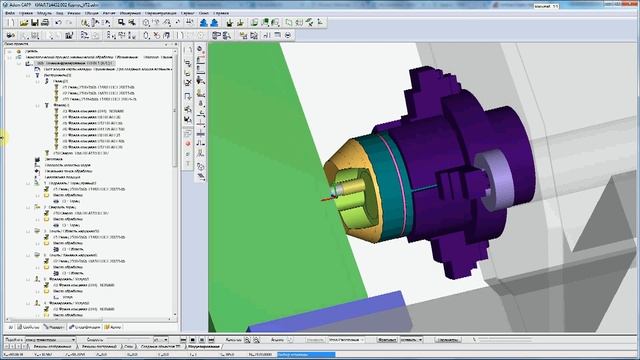Open the small dropdown after the speed slider
Screen dimensions: 640x360
pyautogui.click(x=161, y=340)
